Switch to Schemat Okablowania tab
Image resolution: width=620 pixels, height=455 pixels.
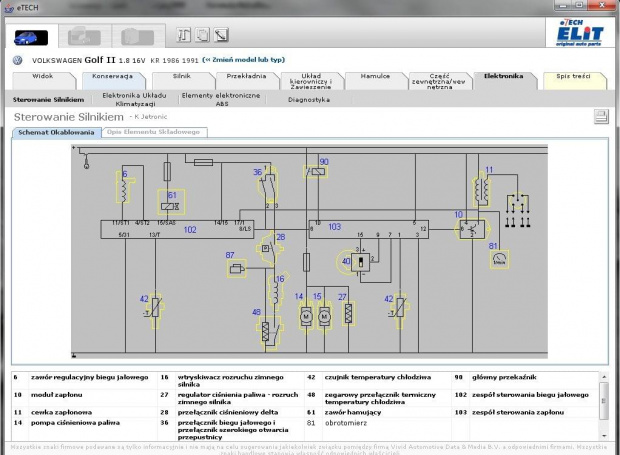point(57,132)
